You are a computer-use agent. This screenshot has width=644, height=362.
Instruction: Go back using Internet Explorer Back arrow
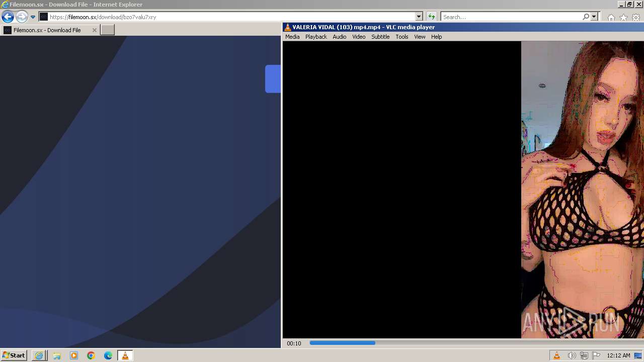8,17
